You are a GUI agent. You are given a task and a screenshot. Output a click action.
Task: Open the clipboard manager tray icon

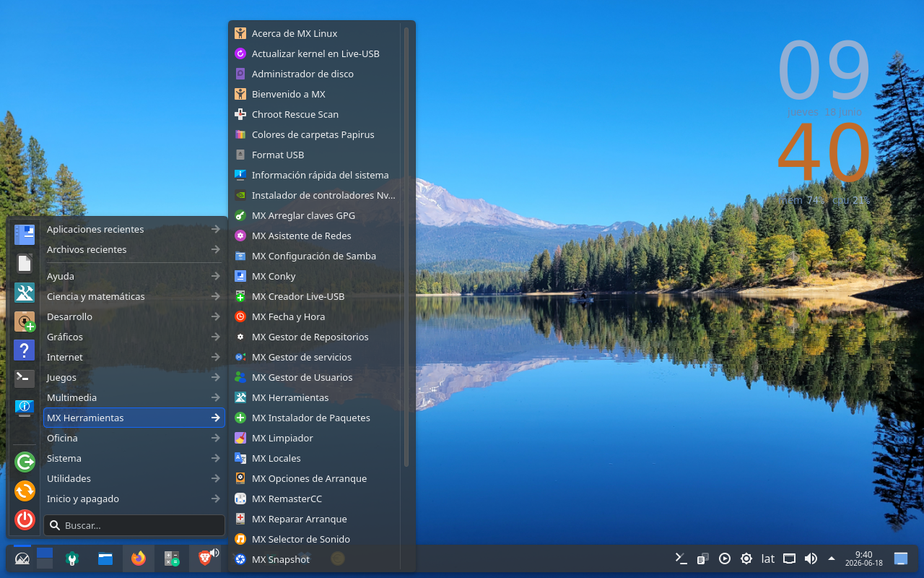(702, 558)
